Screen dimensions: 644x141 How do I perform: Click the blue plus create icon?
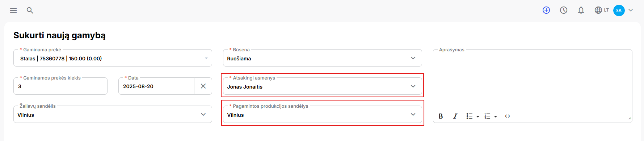click(x=546, y=10)
